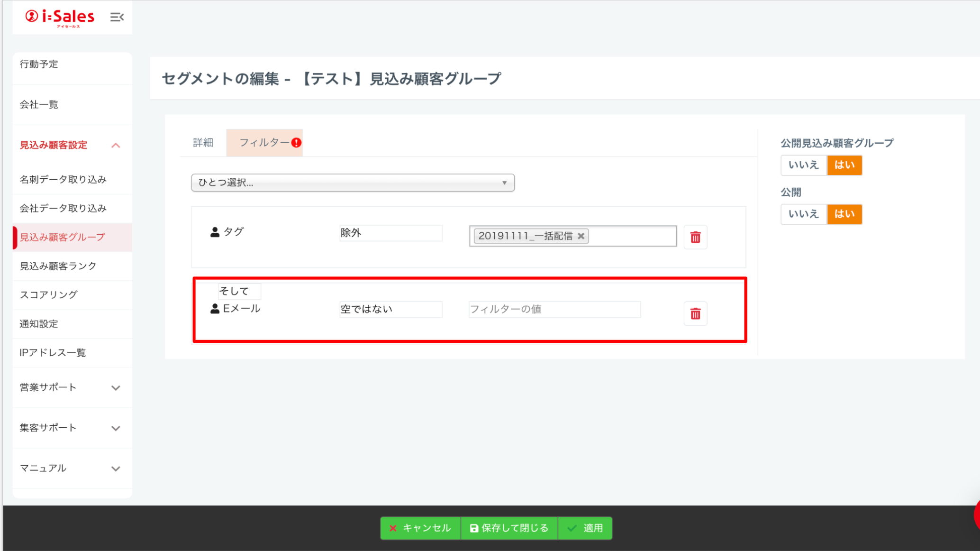Click the i-Sales logo

click(60, 17)
